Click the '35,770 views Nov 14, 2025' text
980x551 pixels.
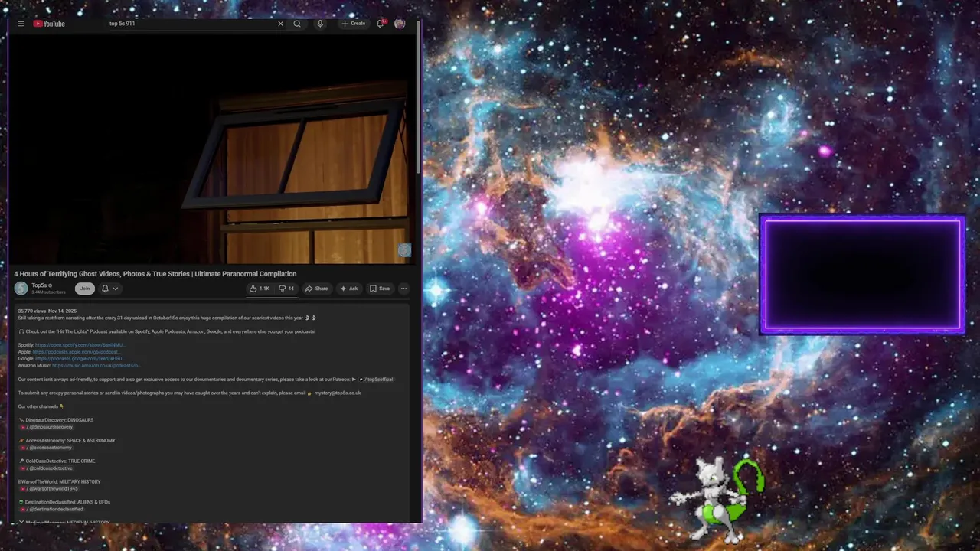(47, 311)
